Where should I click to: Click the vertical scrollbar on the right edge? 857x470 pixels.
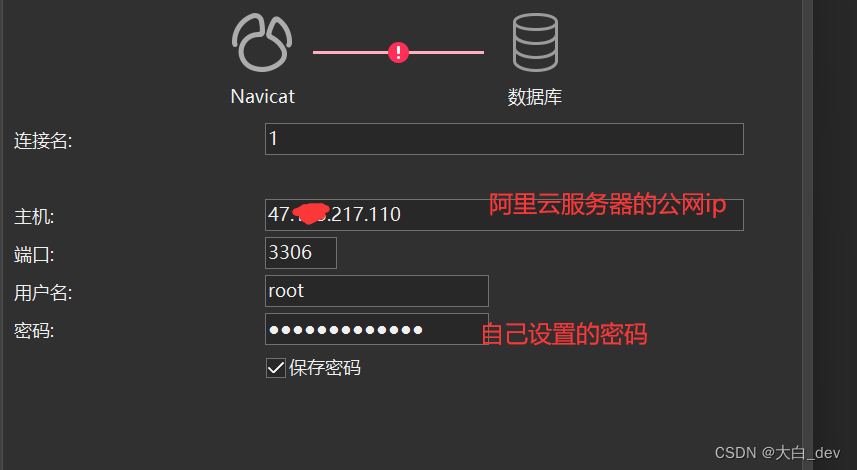[x=807, y=235]
